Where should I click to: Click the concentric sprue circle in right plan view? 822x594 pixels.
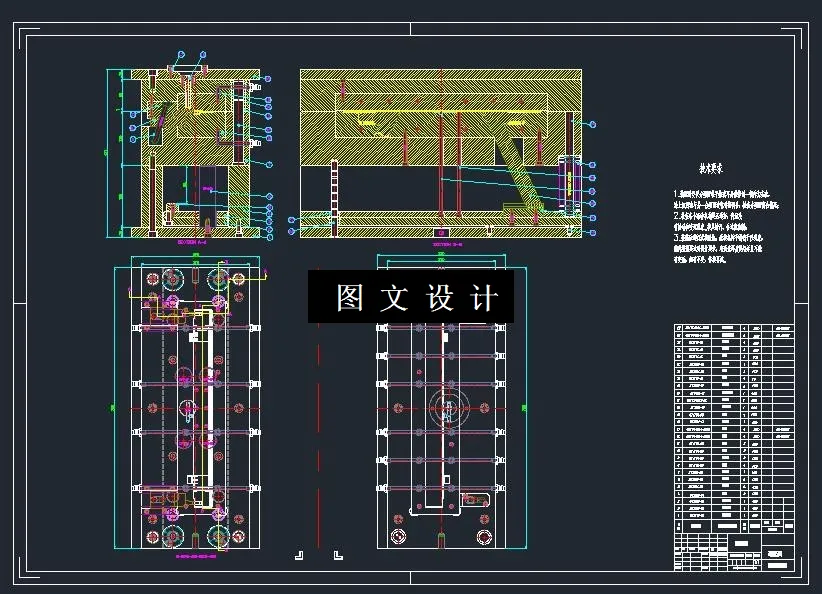click(449, 408)
